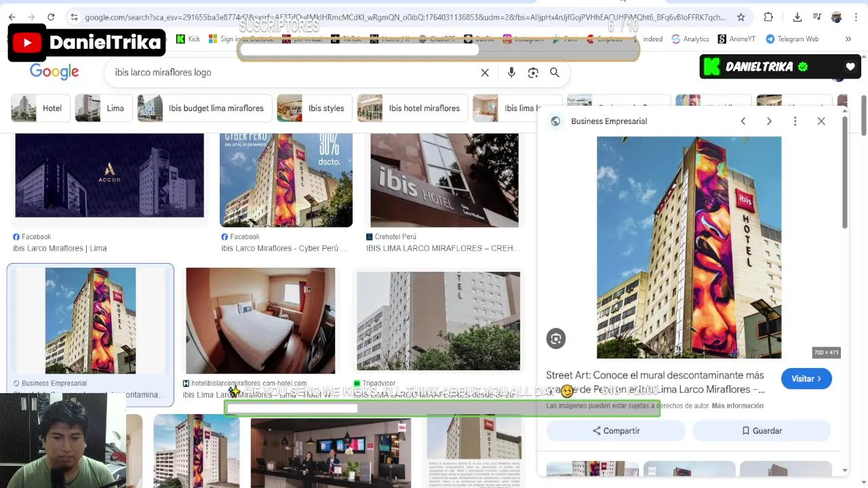The image size is (868, 488).
Task: Open more options in preview panel
Action: click(x=795, y=121)
